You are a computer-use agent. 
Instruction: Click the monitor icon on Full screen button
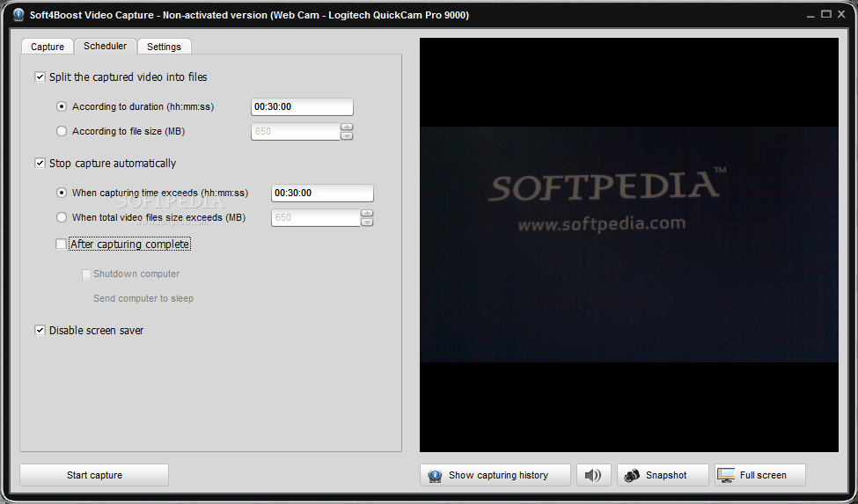(x=726, y=475)
